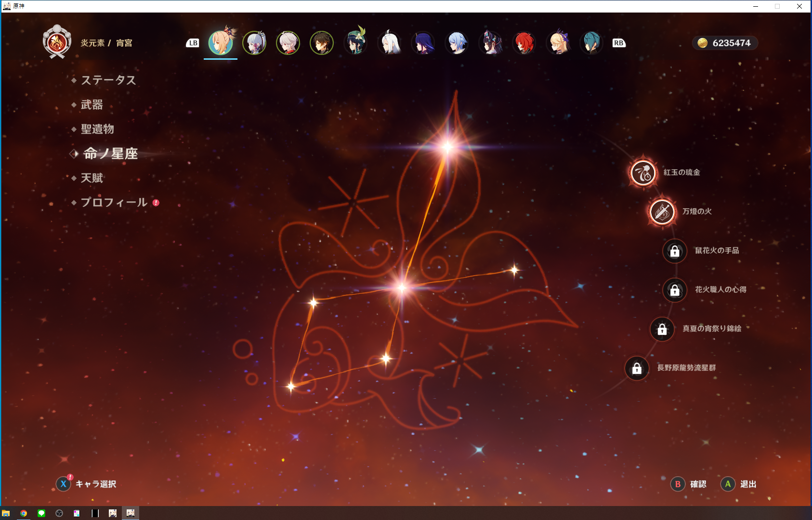Image resolution: width=812 pixels, height=520 pixels.
Task: Open the ステータス menu item
Action: [108, 80]
